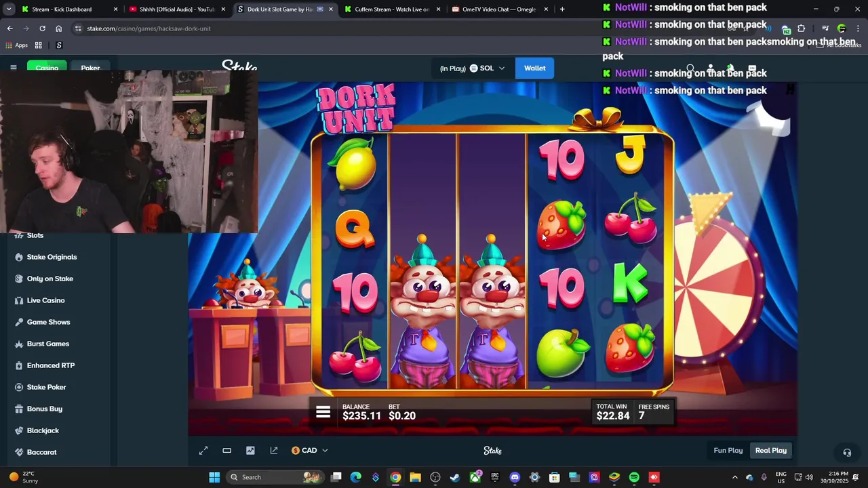This screenshot has height=488, width=868.
Task: Show hidden system tray icons
Action: 734,477
